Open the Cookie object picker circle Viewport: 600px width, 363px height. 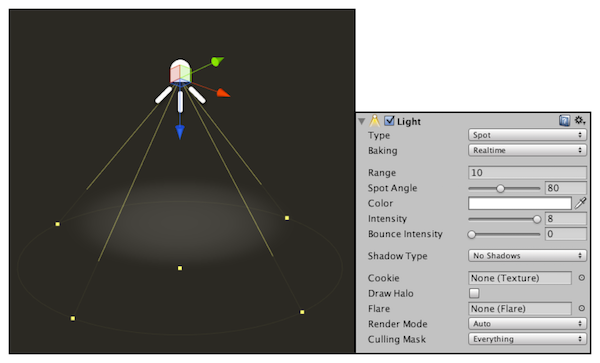pyautogui.click(x=581, y=278)
